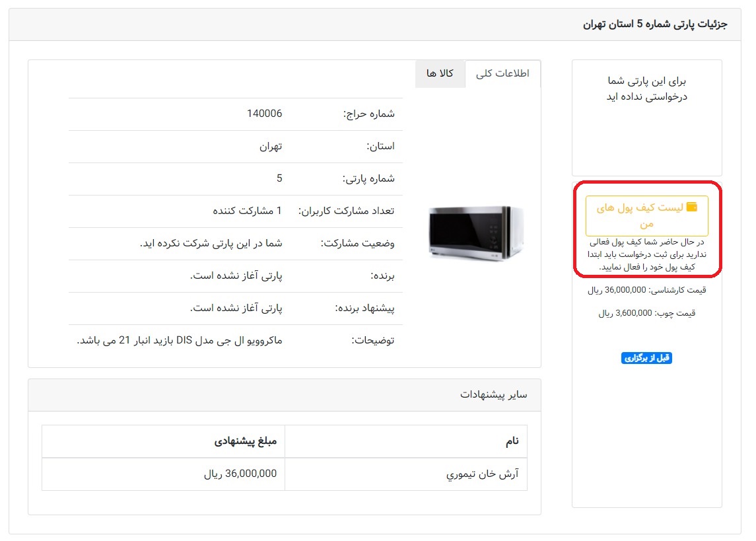The width and height of the screenshot is (756, 541).
Task: Click the auction number value 140006
Action: 264,114
